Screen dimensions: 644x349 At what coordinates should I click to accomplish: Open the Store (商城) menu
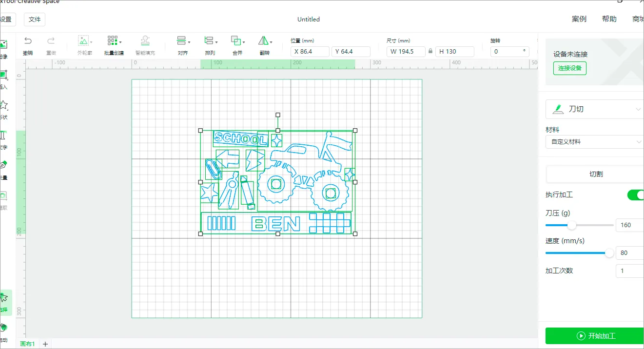[x=638, y=19]
